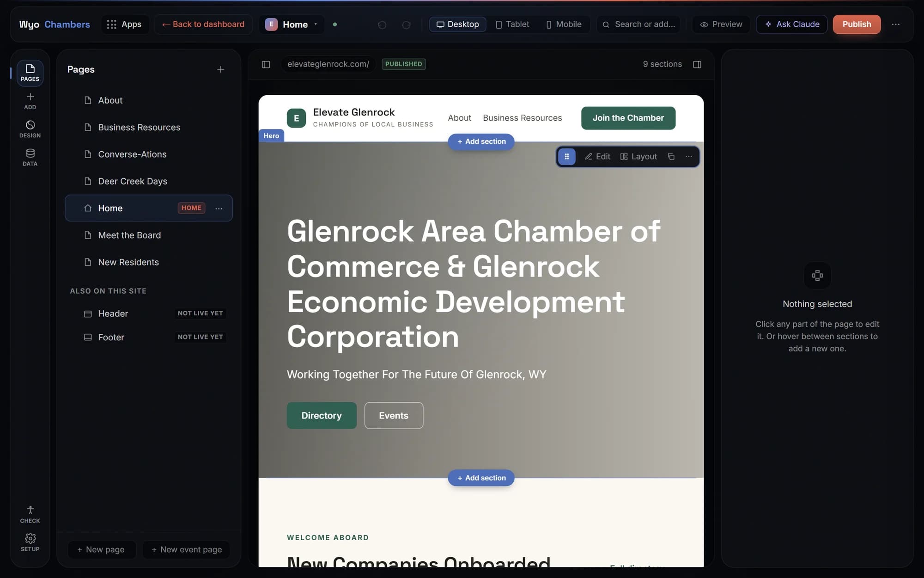Switch to Tablet viewport

click(x=512, y=25)
